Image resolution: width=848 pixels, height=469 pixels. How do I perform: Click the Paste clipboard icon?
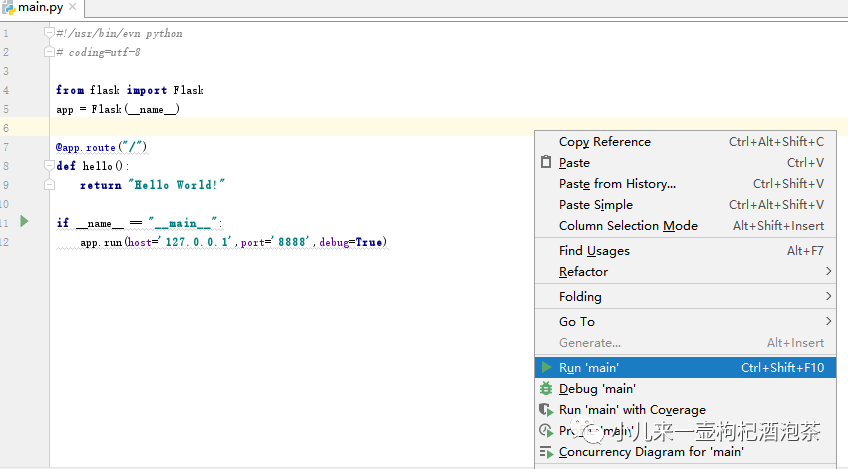[546, 163]
